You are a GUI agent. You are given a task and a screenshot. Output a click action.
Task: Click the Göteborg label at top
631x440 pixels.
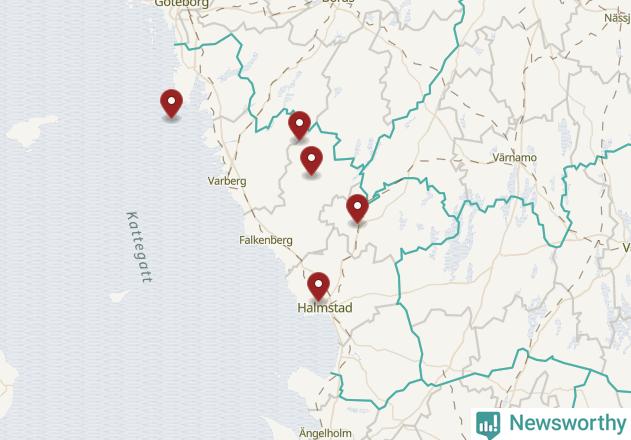[x=181, y=3]
